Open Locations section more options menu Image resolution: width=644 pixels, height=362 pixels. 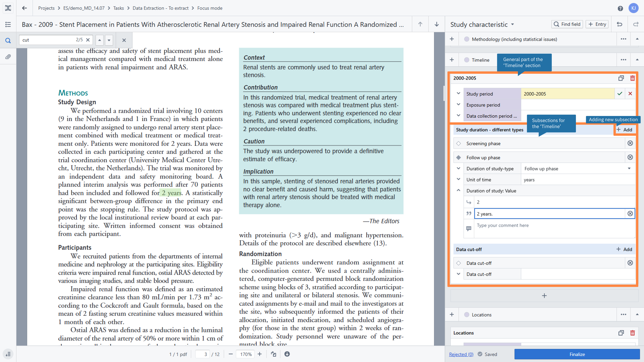(x=623, y=315)
